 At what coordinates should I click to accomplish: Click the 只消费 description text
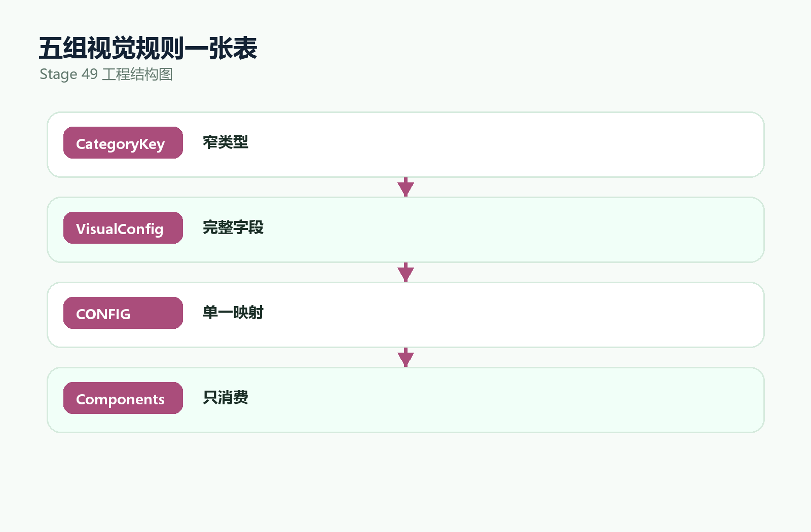pos(226,398)
